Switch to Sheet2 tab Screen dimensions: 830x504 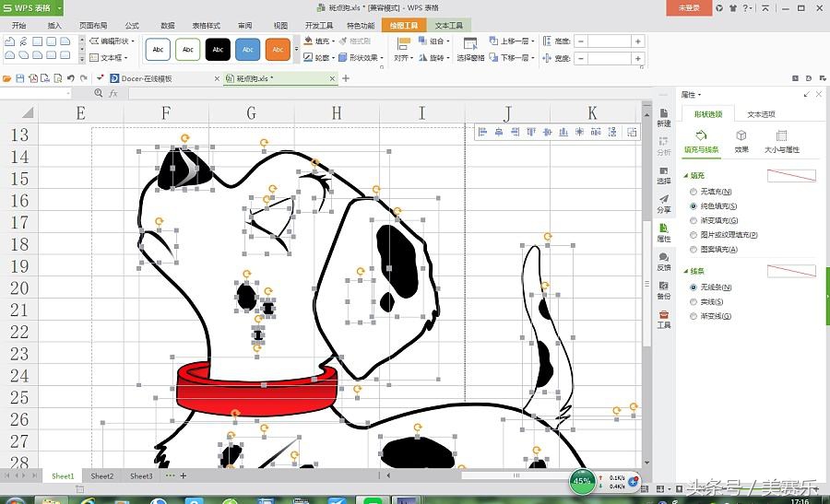(102, 476)
